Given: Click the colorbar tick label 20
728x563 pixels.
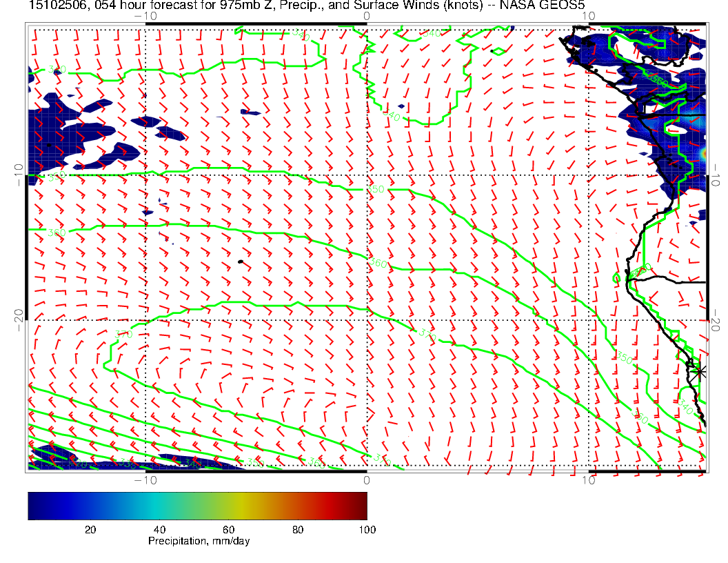Looking at the screenshot, I should tap(90, 529).
